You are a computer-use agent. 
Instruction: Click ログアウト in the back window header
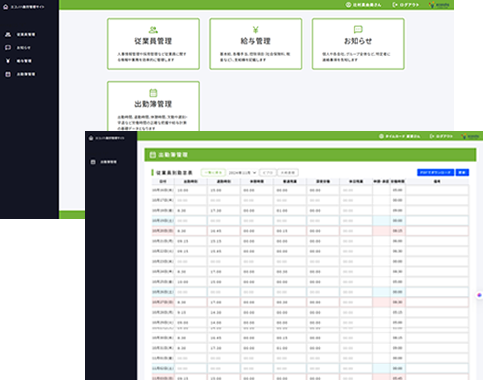(x=406, y=5)
